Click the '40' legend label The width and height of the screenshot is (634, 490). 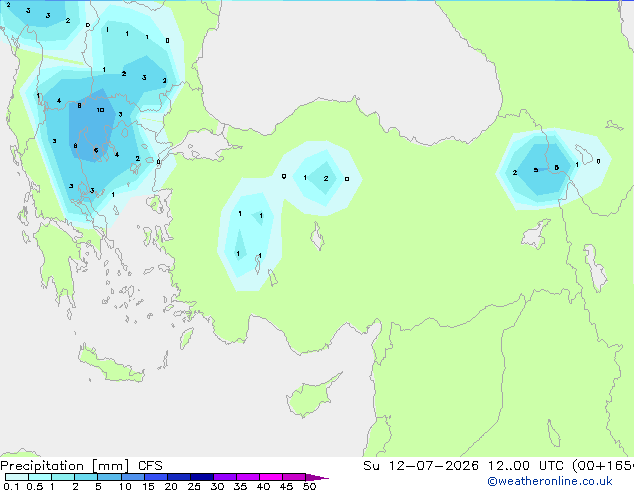264,486
